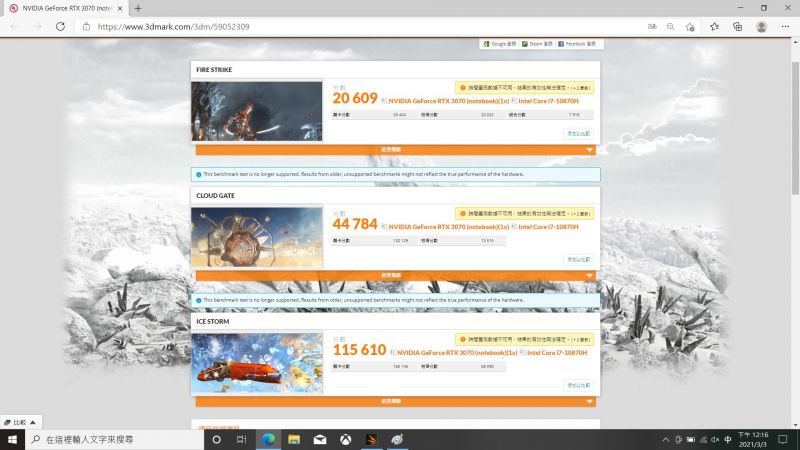The image size is (800, 450).
Task: Open the user profile avatar
Action: click(762, 27)
